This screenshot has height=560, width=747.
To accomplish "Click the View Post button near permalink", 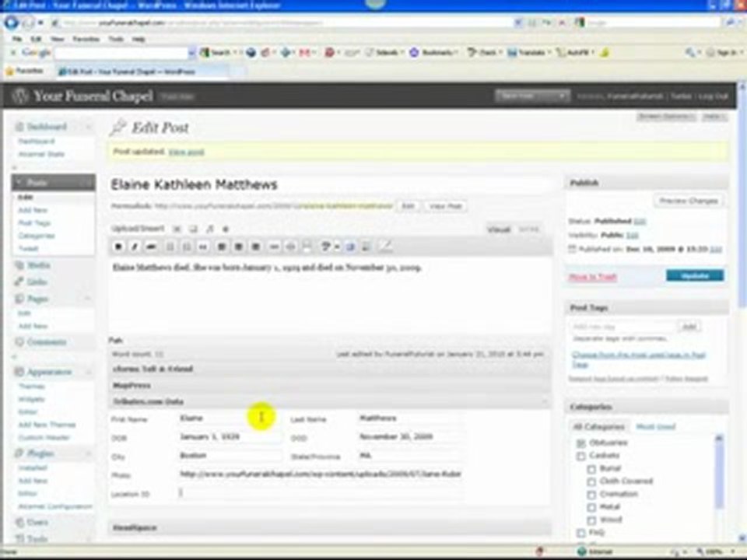I will (x=445, y=206).
